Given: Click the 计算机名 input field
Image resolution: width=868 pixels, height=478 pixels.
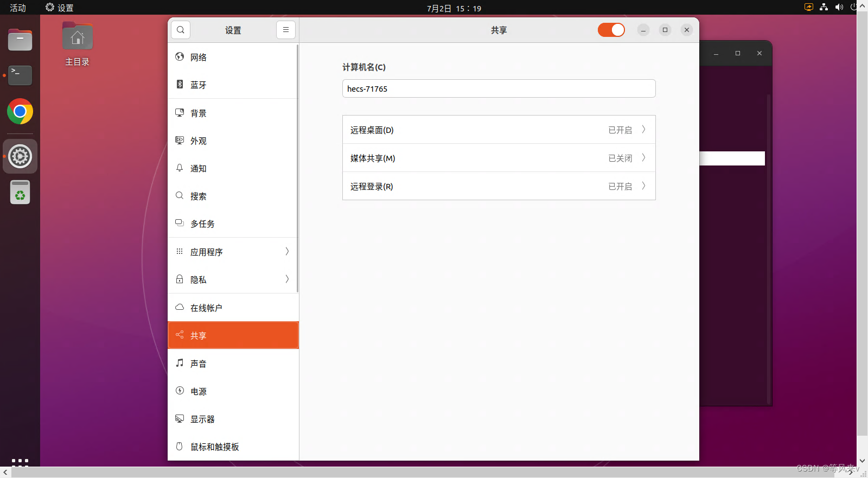Looking at the screenshot, I should pyautogui.click(x=499, y=88).
